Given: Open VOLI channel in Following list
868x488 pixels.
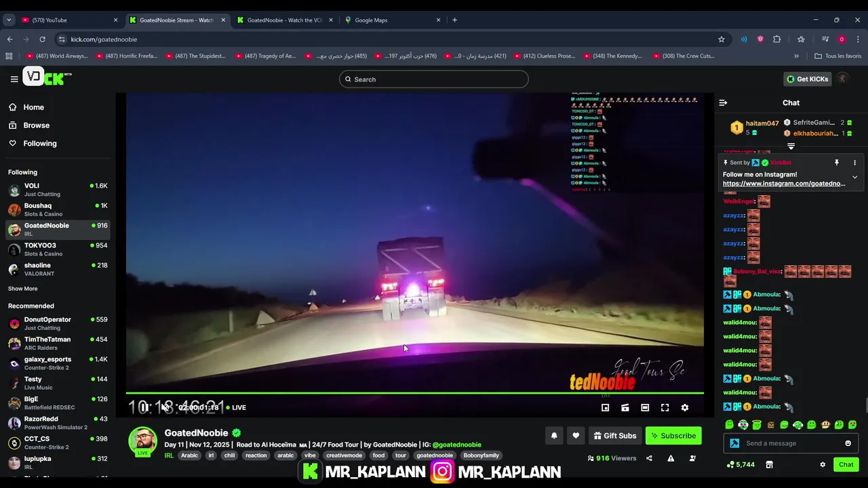Looking at the screenshot, I should point(58,190).
